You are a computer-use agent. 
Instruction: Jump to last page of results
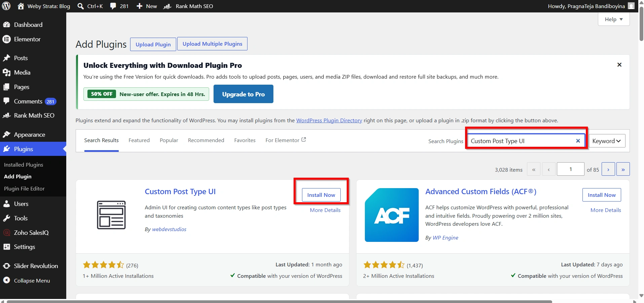(623, 169)
